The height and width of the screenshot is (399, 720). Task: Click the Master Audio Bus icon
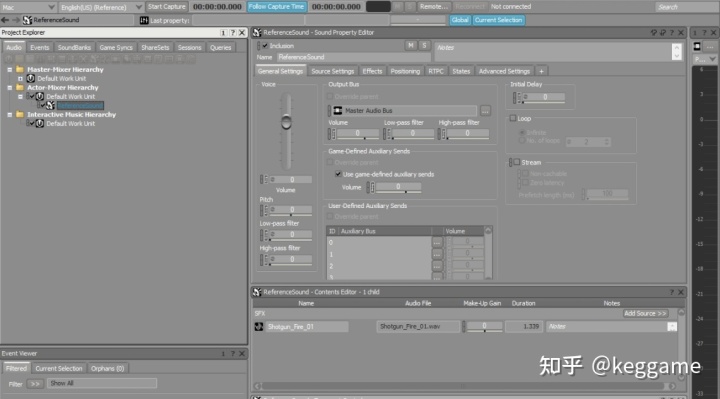tap(338, 111)
